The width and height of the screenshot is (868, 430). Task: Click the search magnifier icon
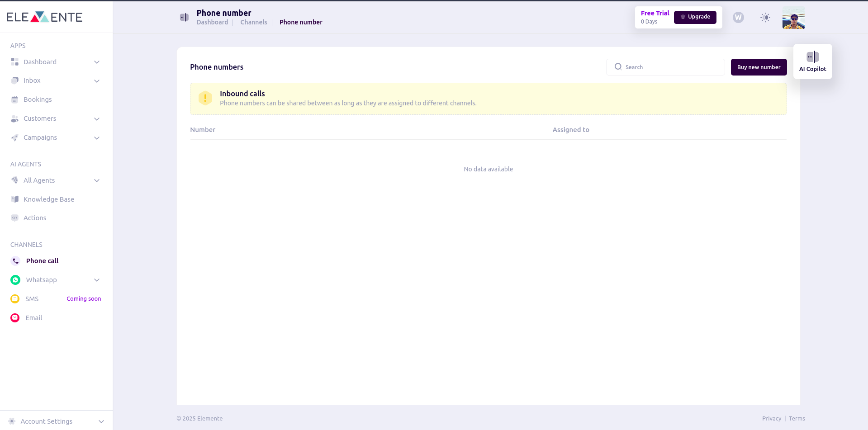pos(618,67)
